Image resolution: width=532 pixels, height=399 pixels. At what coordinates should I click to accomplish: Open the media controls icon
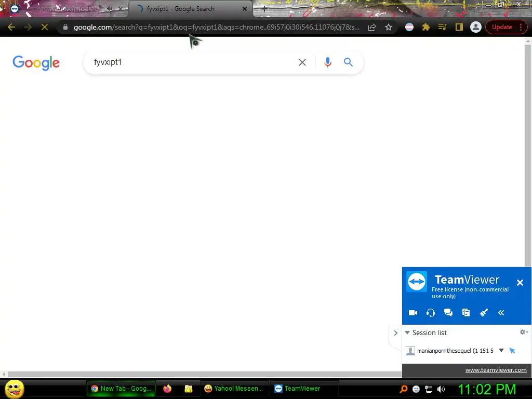pos(442,27)
